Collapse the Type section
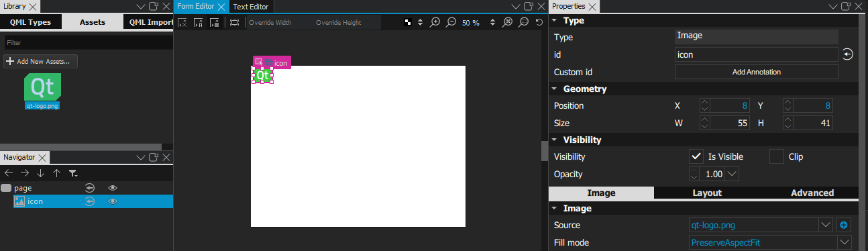 click(x=554, y=21)
